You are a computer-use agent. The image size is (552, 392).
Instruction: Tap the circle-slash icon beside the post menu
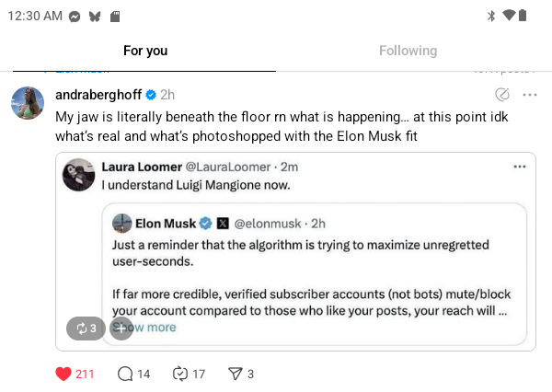502,95
